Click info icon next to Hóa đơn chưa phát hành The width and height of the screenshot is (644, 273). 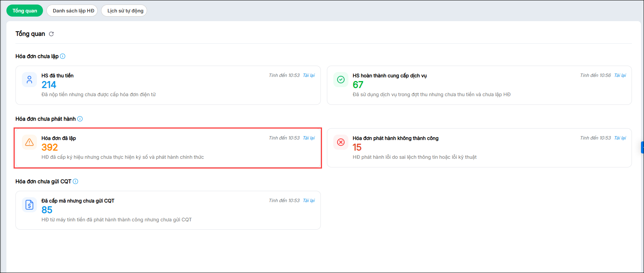(80, 119)
